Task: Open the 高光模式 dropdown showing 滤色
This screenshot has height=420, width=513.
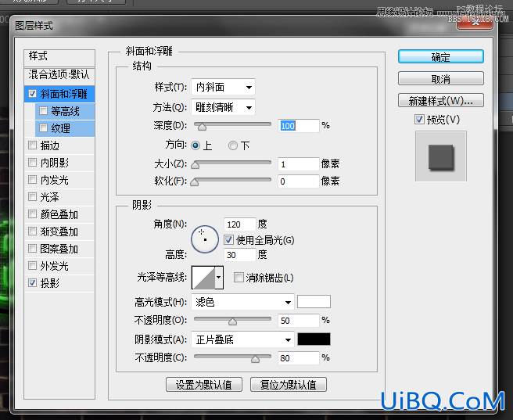Action: click(242, 302)
